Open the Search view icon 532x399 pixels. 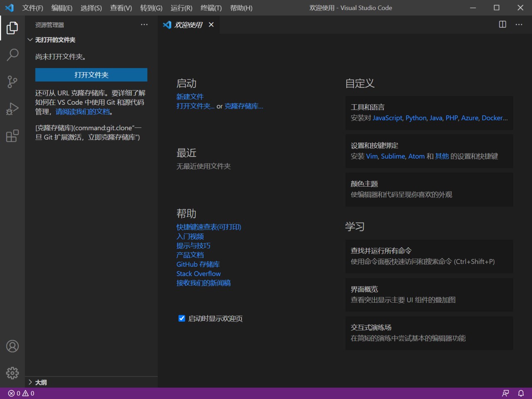coord(12,55)
